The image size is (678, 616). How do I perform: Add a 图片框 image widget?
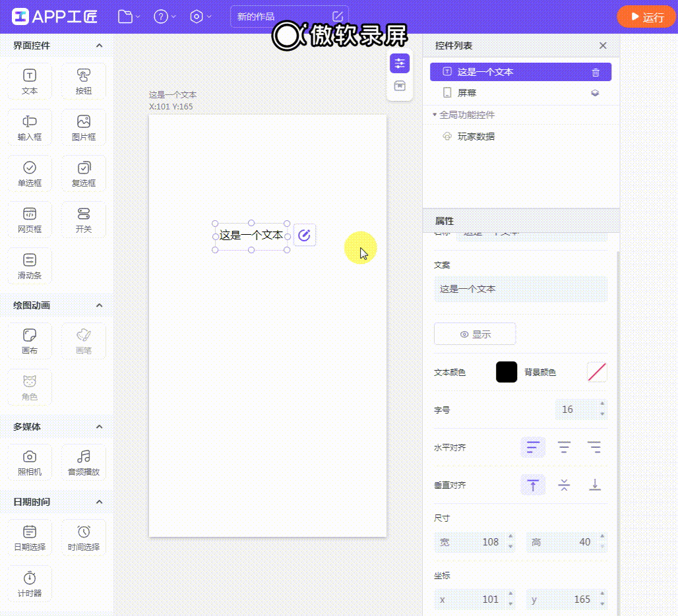point(84,127)
